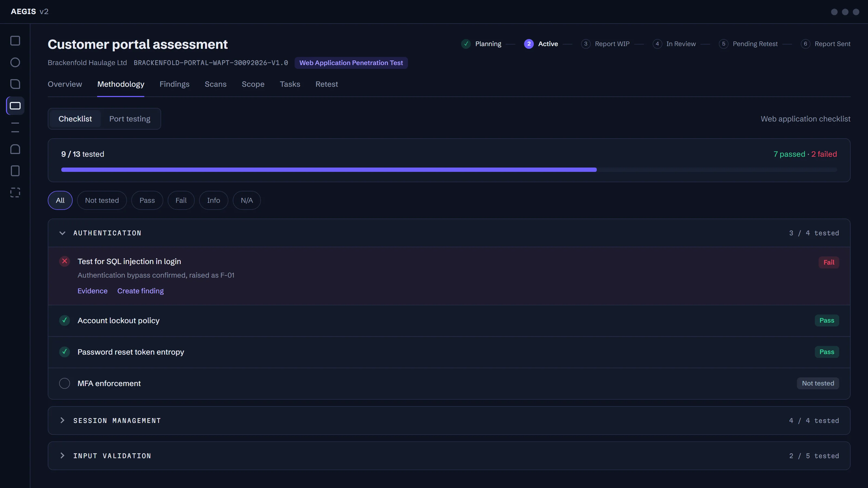Expand the Session Management section
Screen dimensions: 868x488
coord(449,421)
